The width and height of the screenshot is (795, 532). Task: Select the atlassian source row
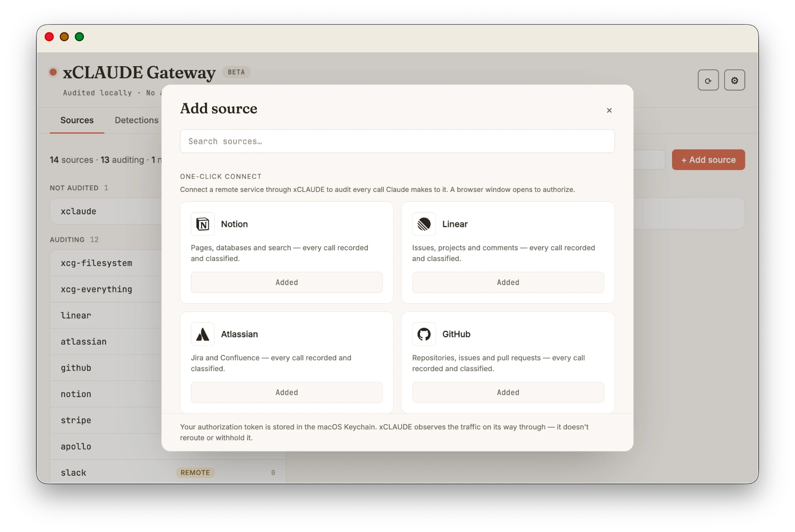coord(106,341)
